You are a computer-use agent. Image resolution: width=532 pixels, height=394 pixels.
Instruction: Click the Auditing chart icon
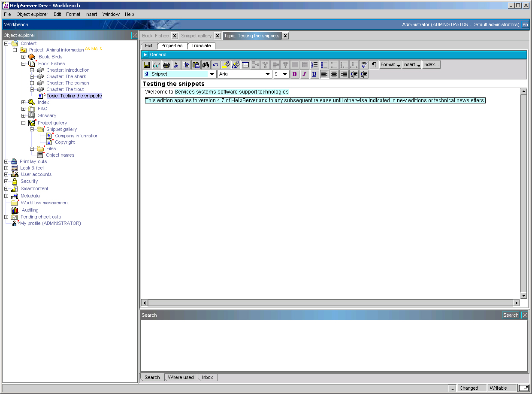pos(15,210)
